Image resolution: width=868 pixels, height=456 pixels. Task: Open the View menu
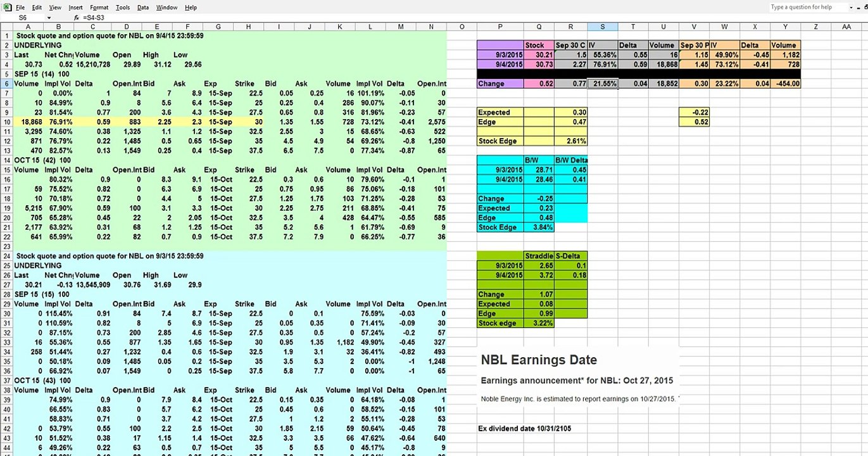[x=55, y=8]
